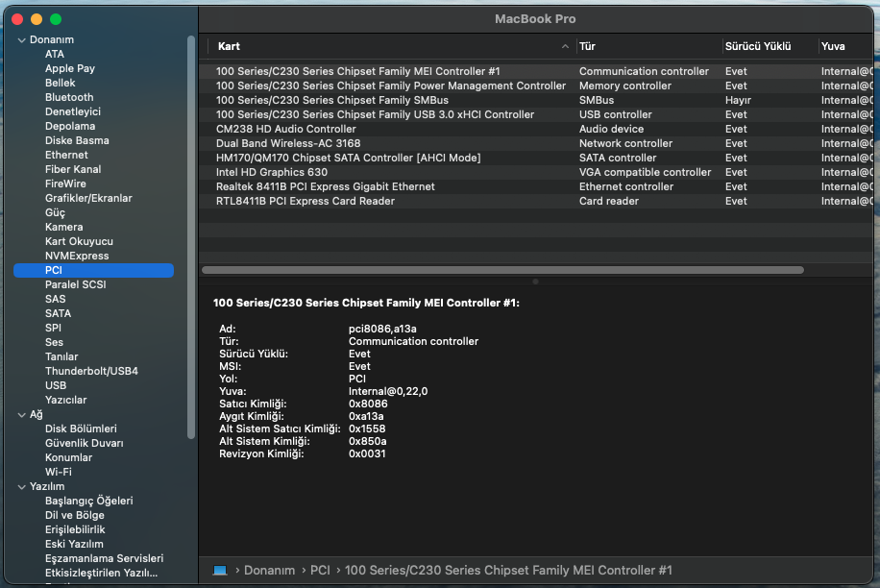Click the Yuva column header

click(x=833, y=46)
